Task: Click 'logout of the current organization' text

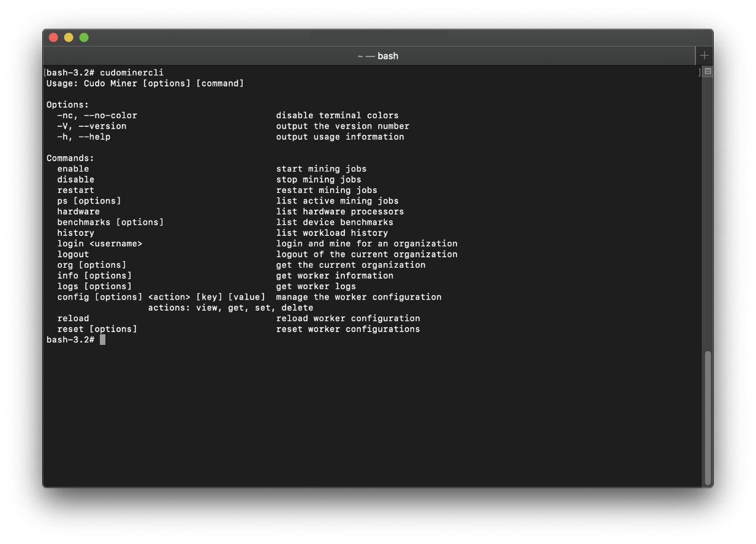Action: (x=367, y=254)
